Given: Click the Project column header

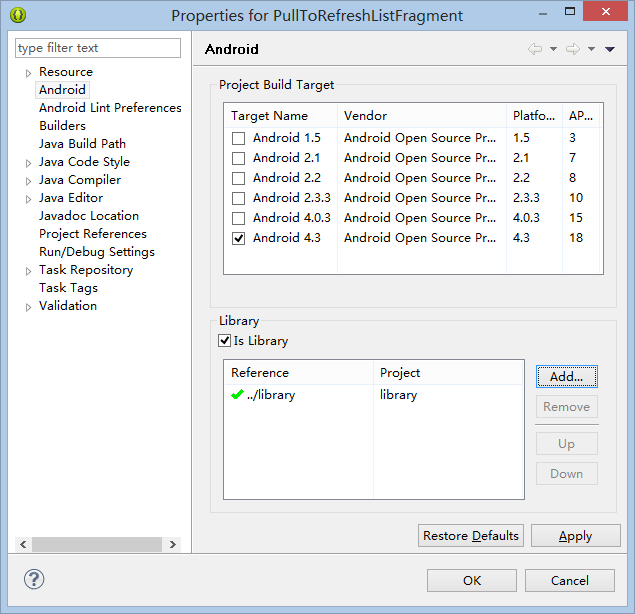Looking at the screenshot, I should (x=449, y=373).
